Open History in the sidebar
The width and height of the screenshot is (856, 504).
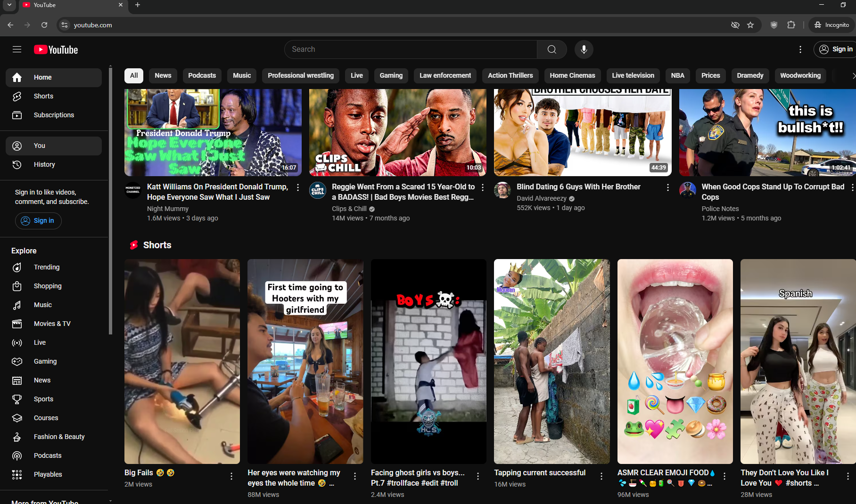(x=44, y=164)
